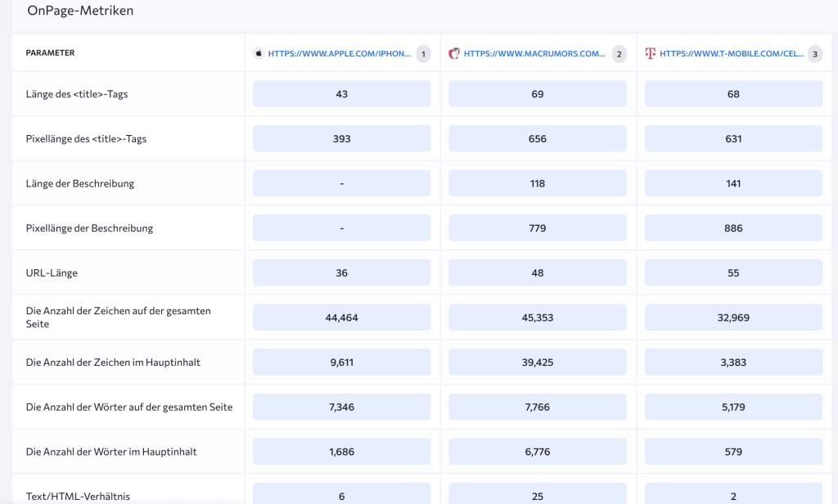
Task: Select the numbered badge 1 next to apple.com
Action: click(x=423, y=53)
